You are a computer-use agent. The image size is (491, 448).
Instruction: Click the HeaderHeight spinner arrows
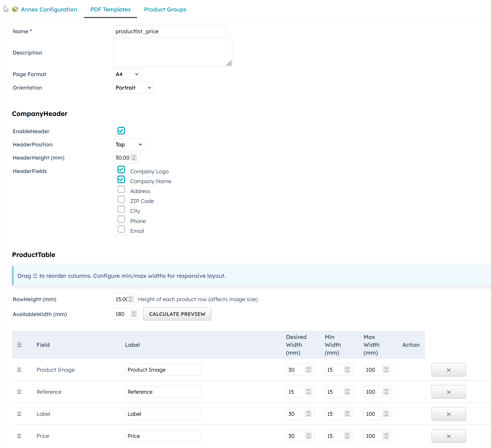point(134,158)
